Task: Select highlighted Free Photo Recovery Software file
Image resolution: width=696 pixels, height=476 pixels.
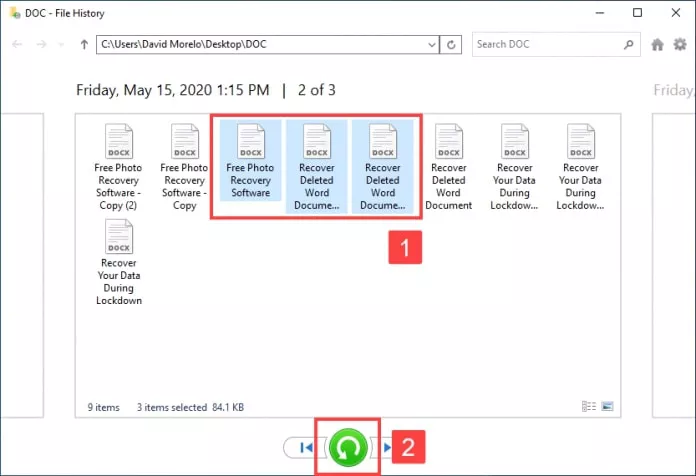Action: (250, 161)
